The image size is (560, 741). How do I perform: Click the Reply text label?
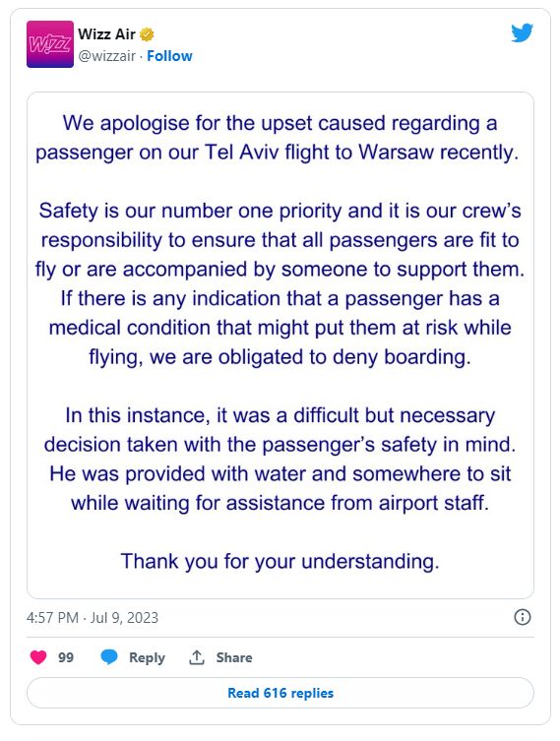(147, 657)
